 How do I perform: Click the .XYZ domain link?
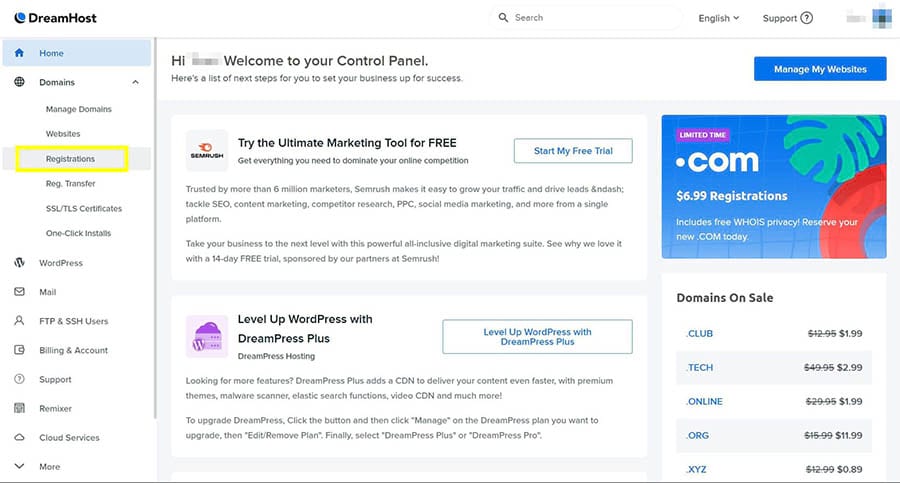[696, 469]
